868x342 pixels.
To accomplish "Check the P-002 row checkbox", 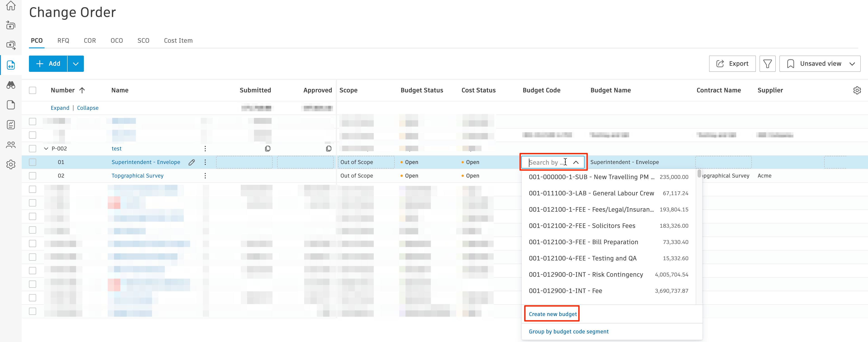I will [x=33, y=148].
